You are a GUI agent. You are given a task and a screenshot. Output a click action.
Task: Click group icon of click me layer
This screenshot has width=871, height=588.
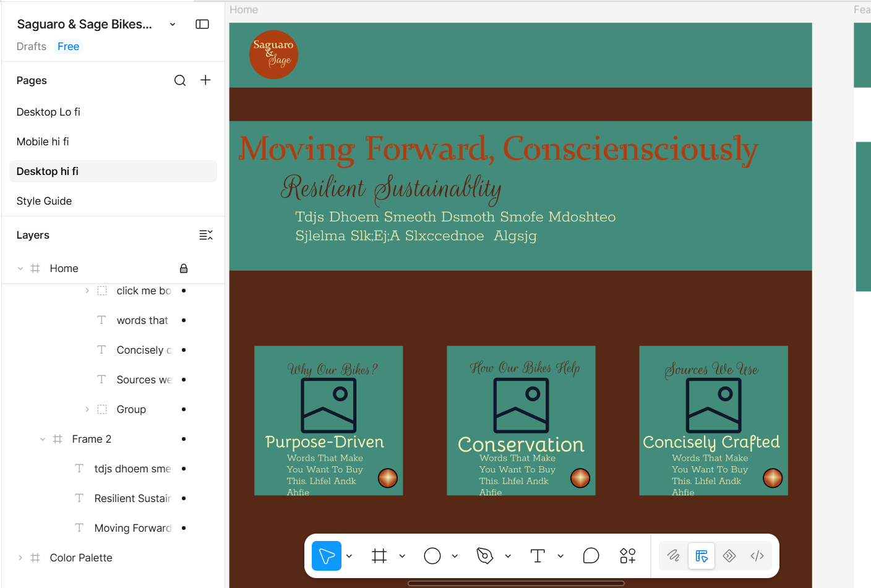pos(102,291)
